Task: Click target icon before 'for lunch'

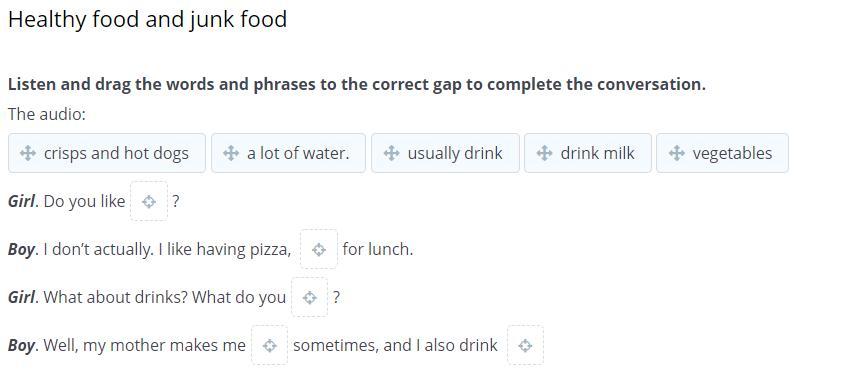Action: click(319, 249)
